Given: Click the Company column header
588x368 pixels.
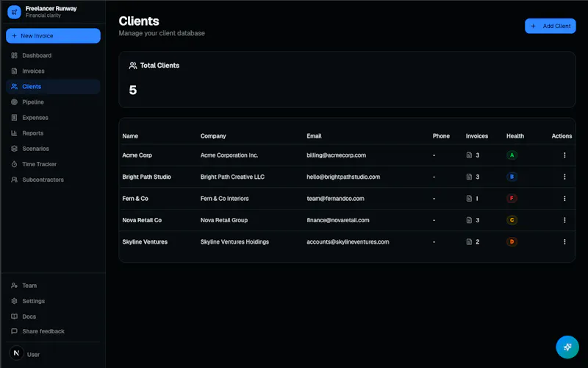Looking at the screenshot, I should [213, 136].
